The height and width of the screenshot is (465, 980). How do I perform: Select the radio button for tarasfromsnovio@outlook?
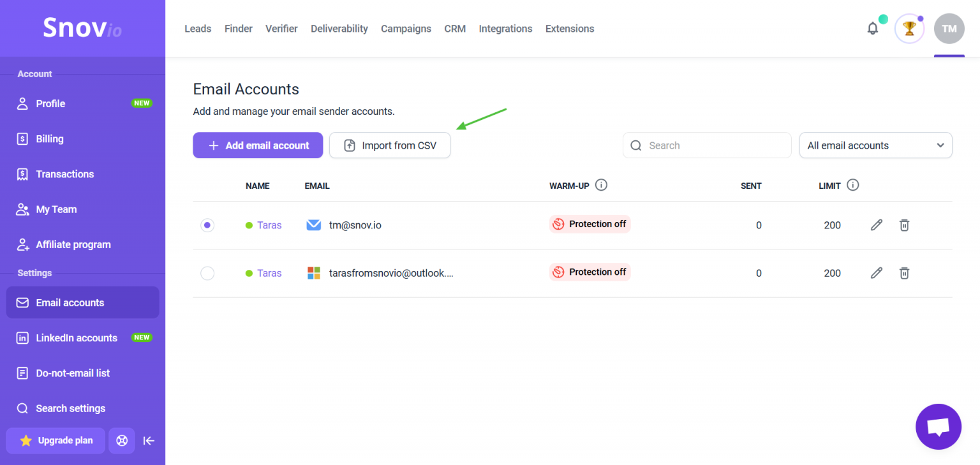click(x=207, y=273)
